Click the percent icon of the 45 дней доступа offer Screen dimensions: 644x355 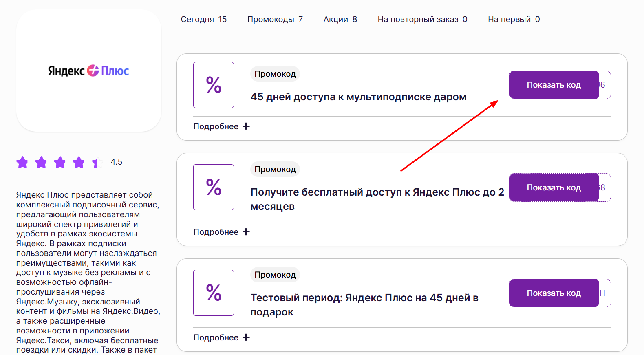click(x=214, y=85)
